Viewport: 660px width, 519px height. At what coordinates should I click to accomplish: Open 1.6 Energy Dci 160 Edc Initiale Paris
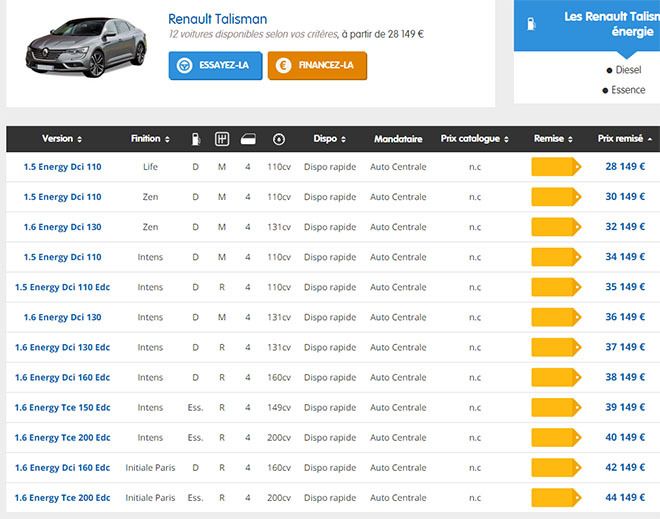pyautogui.click(x=62, y=468)
